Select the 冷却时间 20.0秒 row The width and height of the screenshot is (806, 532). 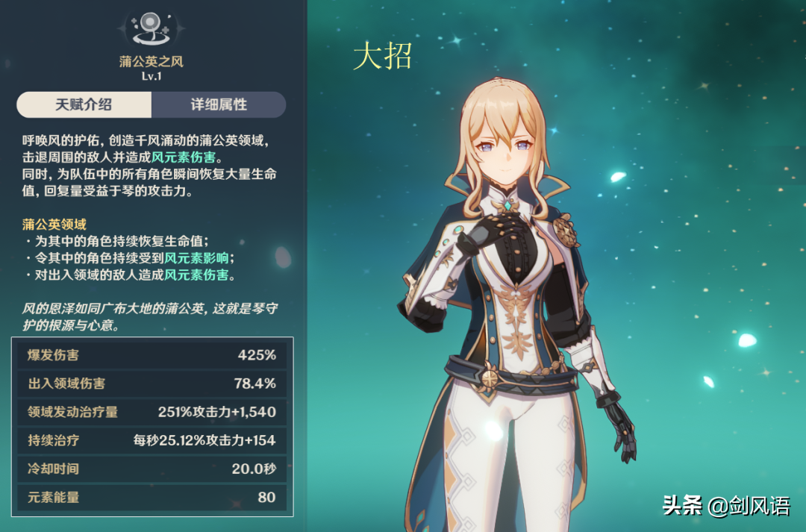[x=151, y=469]
